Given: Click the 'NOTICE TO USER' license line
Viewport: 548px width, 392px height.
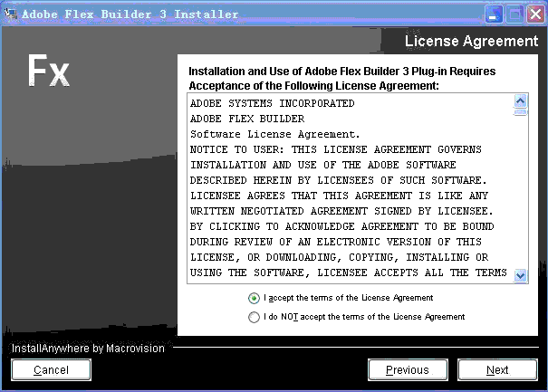Looking at the screenshot, I should point(335,149).
